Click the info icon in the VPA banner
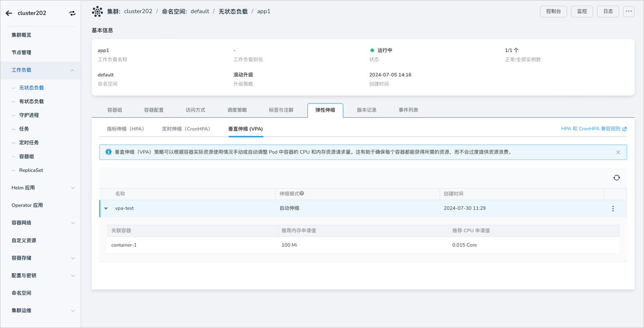This screenshot has width=644, height=328. click(108, 152)
